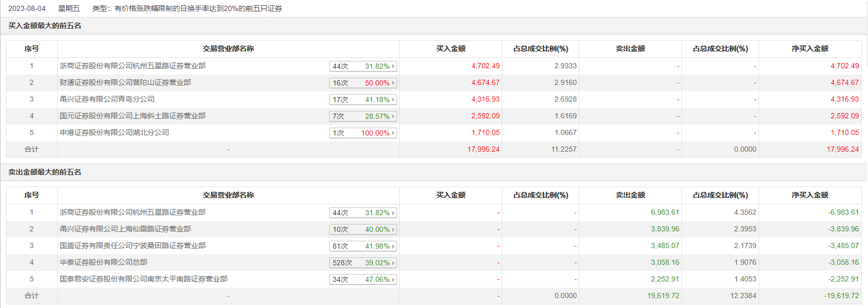Viewport: 868px width, 308px height.
Task: Open 甬兴证券有限公司青岛分公司 link
Action: click(107, 99)
